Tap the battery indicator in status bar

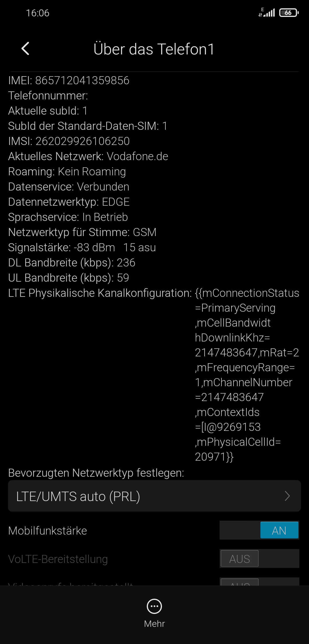[x=289, y=13]
